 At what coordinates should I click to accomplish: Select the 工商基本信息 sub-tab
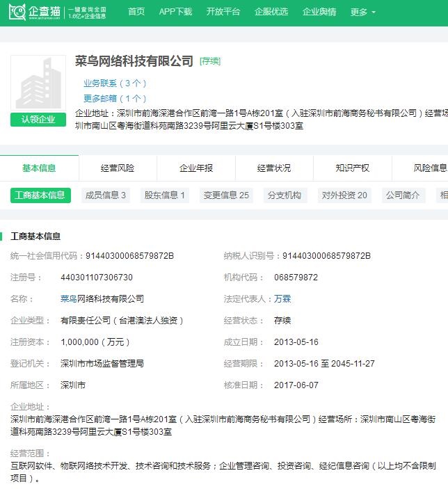coord(40,195)
